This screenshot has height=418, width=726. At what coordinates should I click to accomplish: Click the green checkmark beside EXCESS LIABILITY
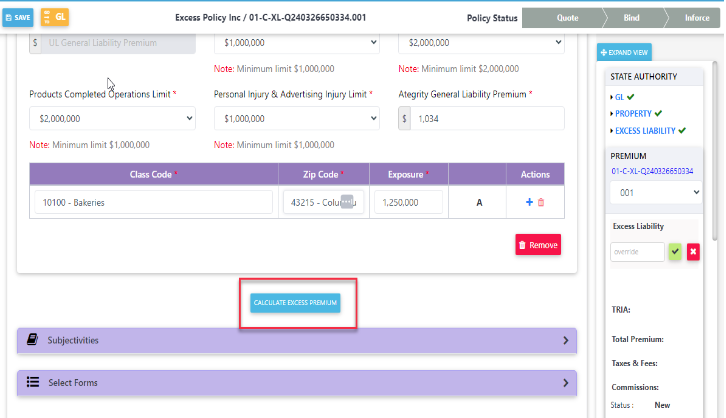pyautogui.click(x=682, y=131)
